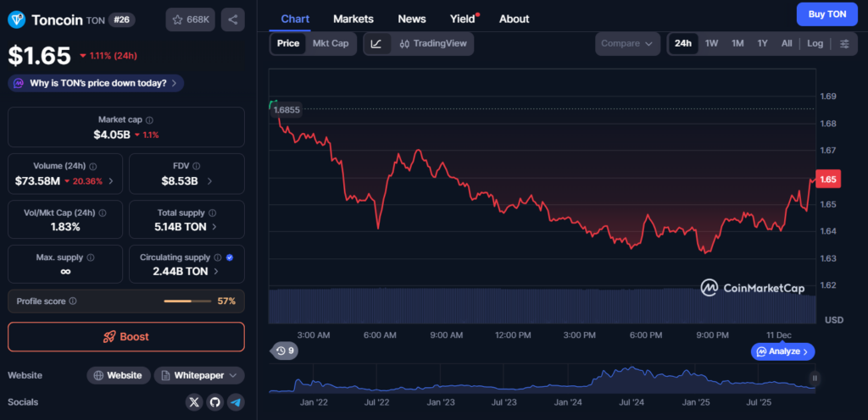Select the 1W time range

[x=712, y=44]
